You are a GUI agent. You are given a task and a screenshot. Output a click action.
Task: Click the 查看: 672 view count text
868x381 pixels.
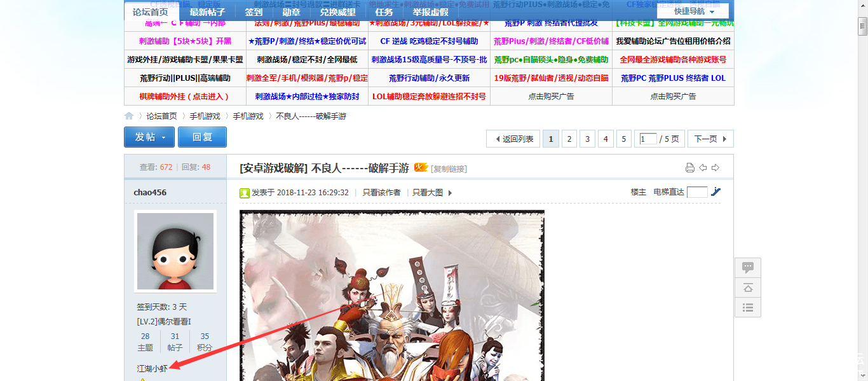(x=156, y=167)
